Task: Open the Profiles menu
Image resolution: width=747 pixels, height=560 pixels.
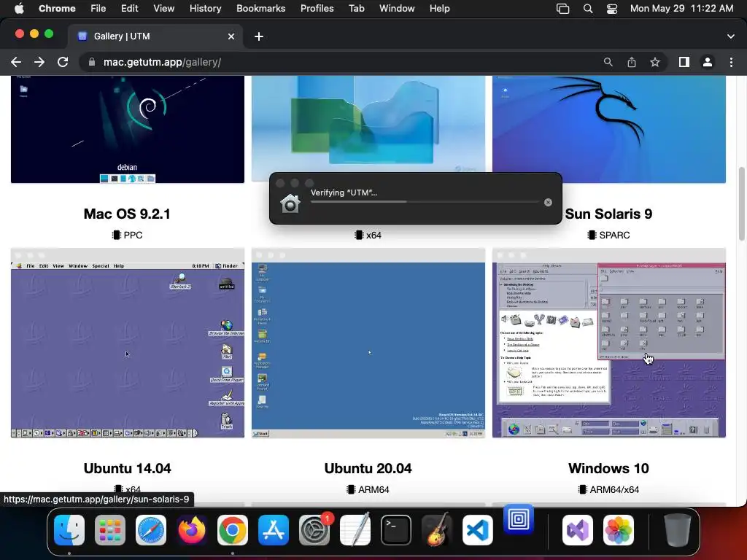Action: coord(317,8)
